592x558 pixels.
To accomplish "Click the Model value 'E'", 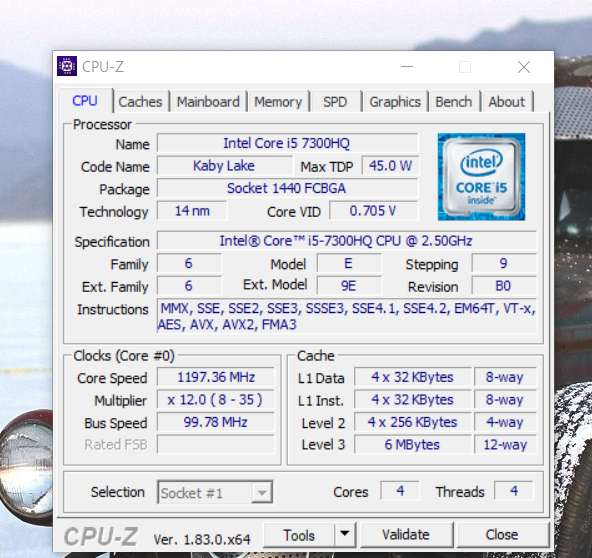I will pos(349,264).
